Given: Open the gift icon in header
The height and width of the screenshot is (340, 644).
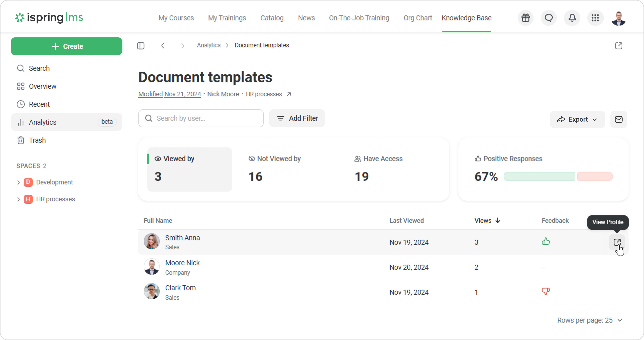Looking at the screenshot, I should click(x=525, y=18).
